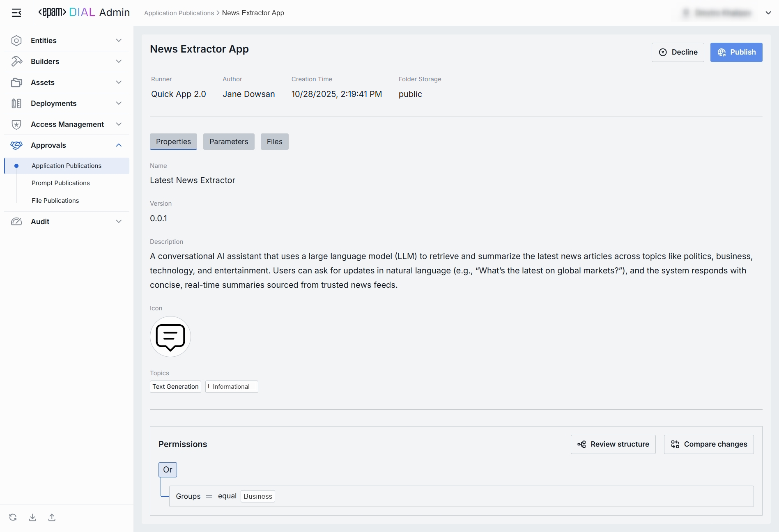This screenshot has width=779, height=532.
Task: Open the user account dropdown arrow
Action: (768, 13)
